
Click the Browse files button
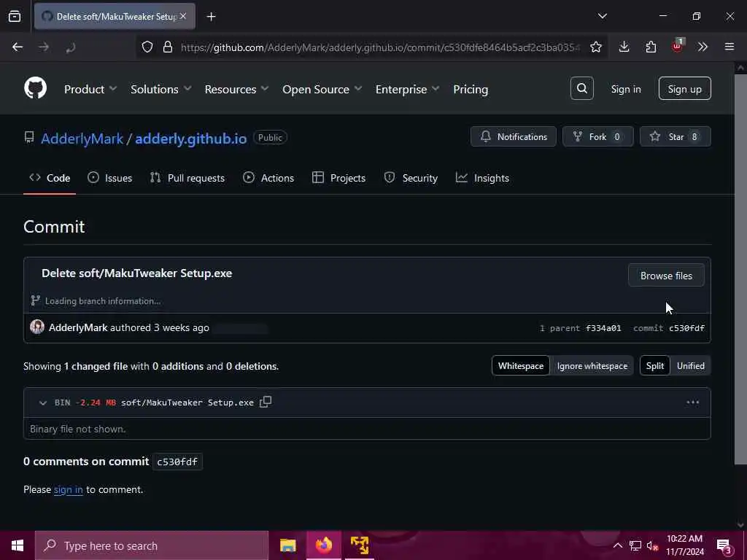[666, 276]
